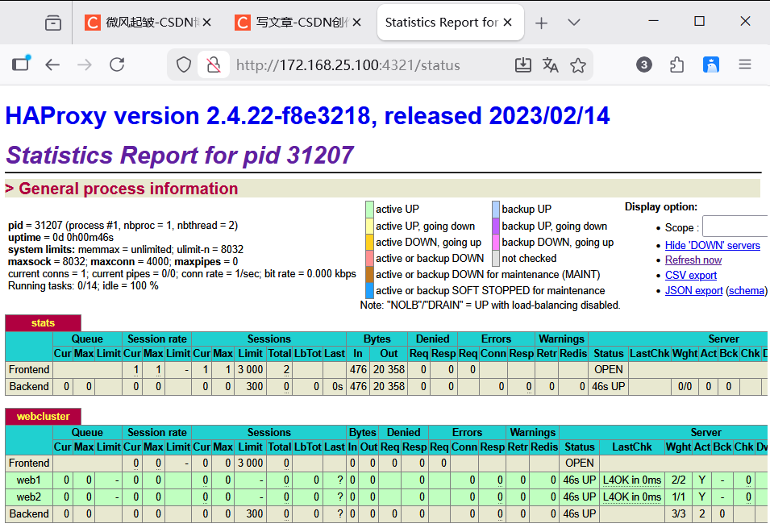Click stats Frontend Bytes Out 20 358
770x532 pixels.
(389, 369)
